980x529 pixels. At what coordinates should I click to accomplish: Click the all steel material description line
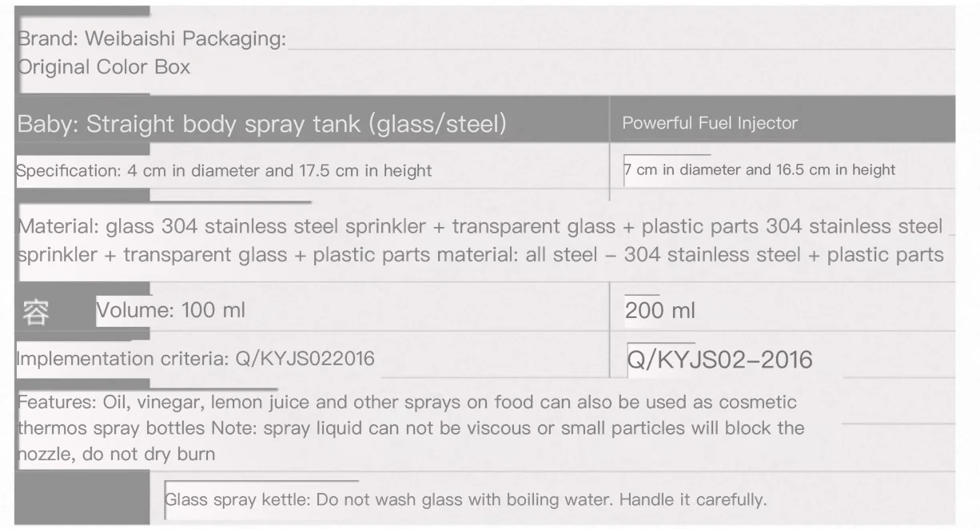[480, 255]
